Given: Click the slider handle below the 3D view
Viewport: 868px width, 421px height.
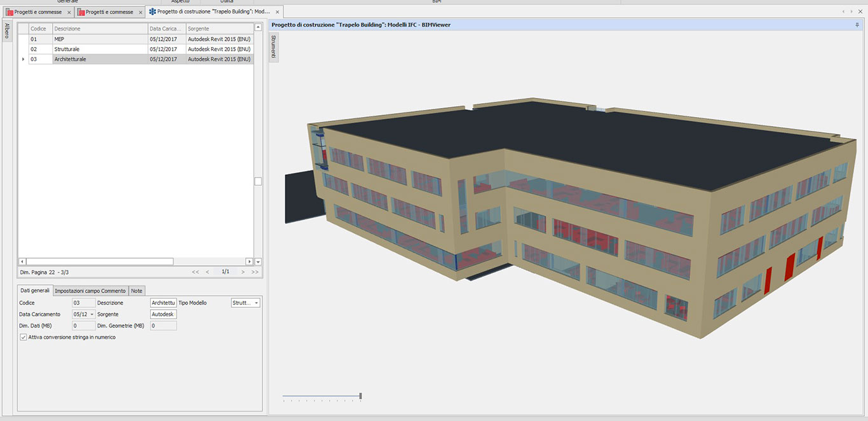Looking at the screenshot, I should (x=360, y=396).
